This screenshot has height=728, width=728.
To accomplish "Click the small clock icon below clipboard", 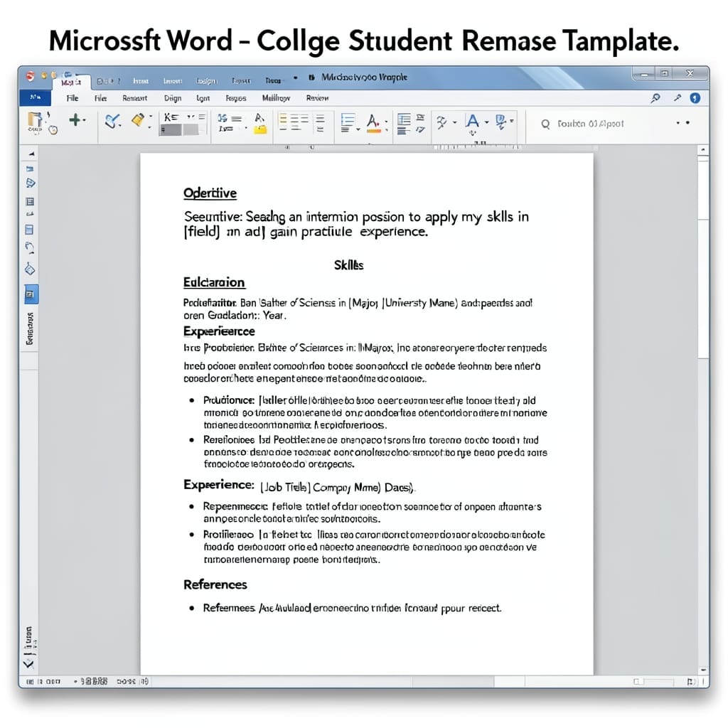I will coord(53,131).
